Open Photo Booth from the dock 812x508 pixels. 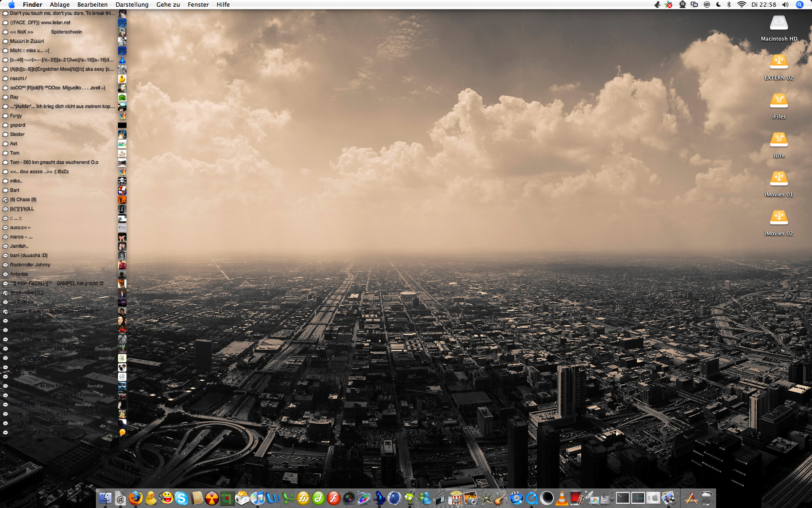click(577, 498)
